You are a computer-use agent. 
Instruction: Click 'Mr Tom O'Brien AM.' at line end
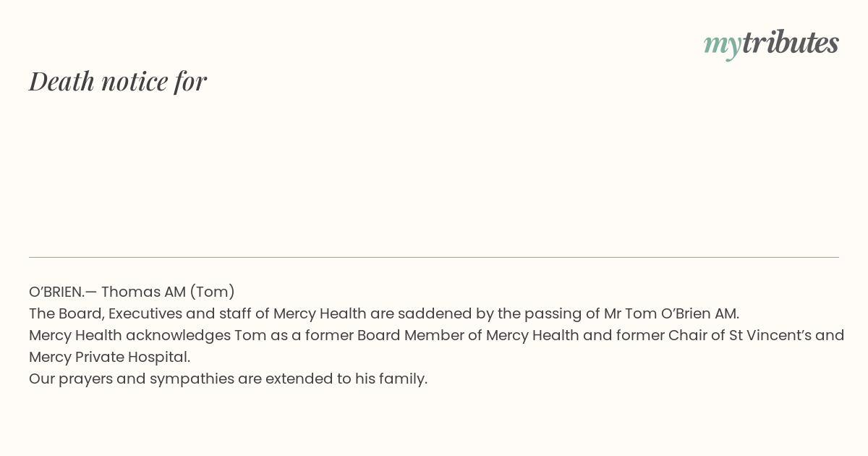671,313
